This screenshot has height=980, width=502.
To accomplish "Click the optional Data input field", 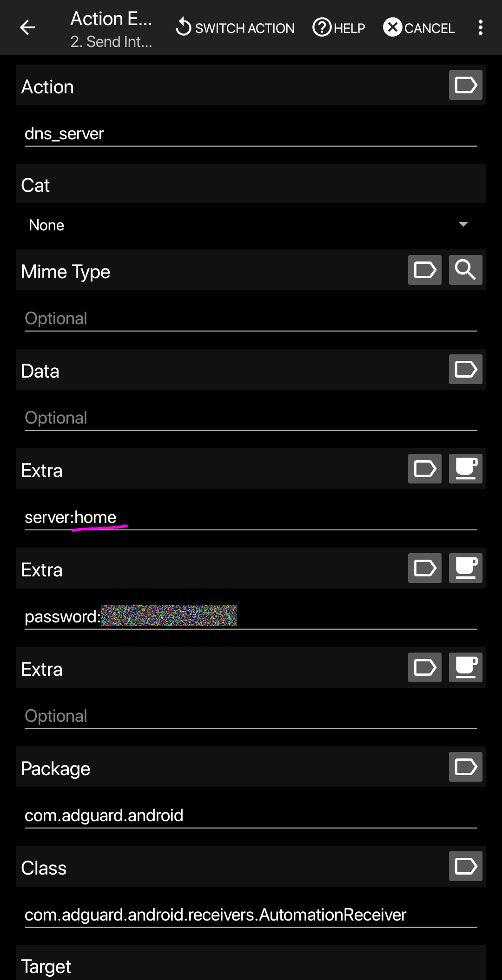I will click(186, 417).
